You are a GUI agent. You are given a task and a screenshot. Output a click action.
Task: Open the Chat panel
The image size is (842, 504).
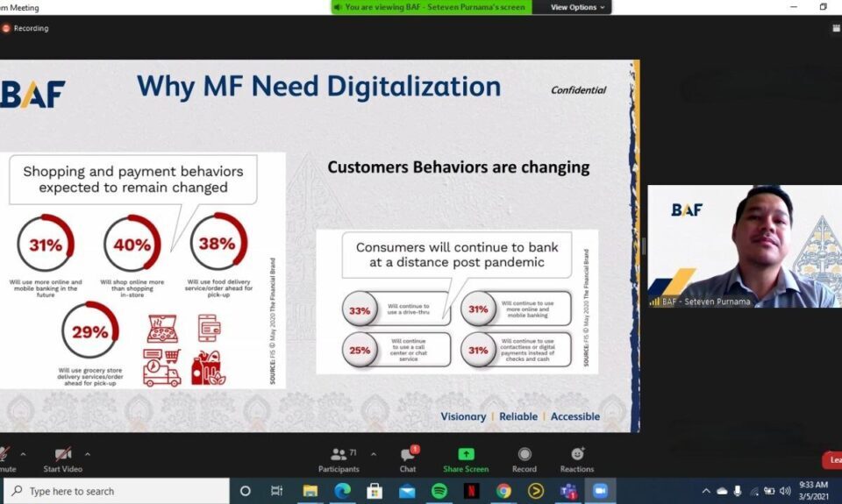click(407, 458)
